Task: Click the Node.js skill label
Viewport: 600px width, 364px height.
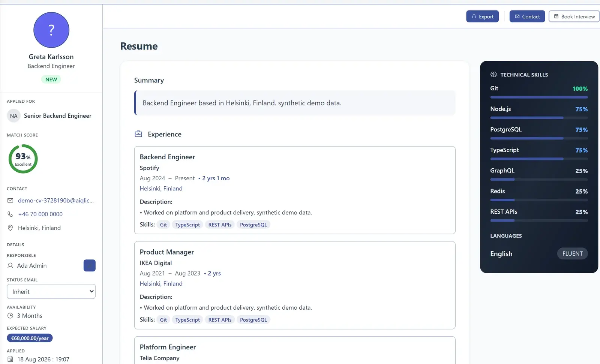Action: click(501, 109)
